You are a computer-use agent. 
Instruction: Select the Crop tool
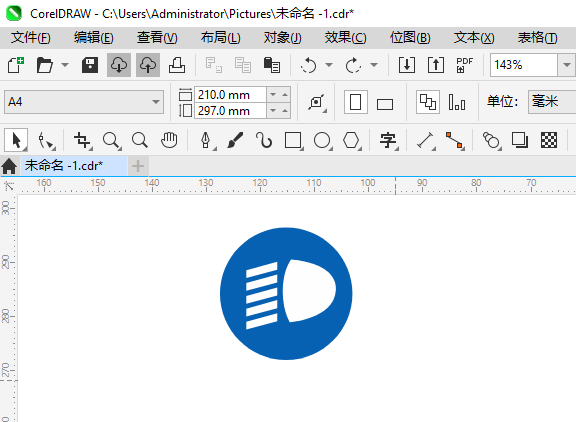tap(82, 140)
